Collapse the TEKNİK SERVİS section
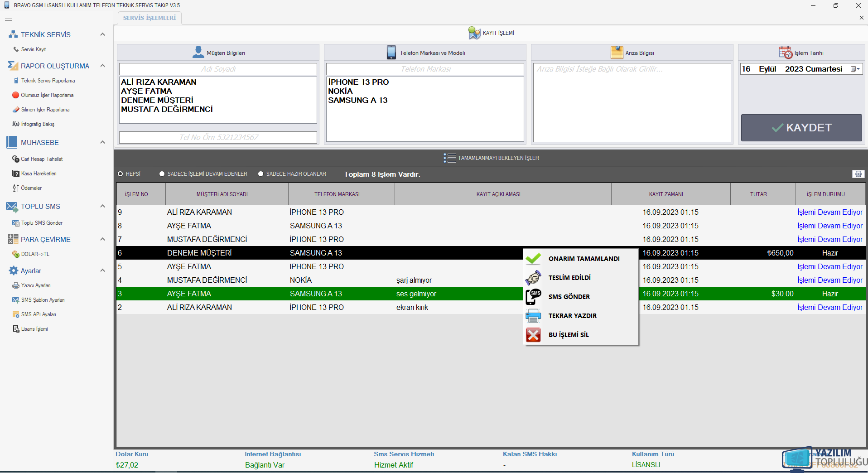This screenshot has width=868, height=473. click(102, 34)
